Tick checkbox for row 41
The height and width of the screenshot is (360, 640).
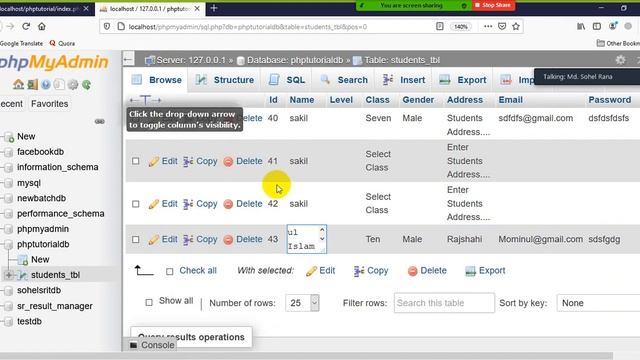point(136,161)
